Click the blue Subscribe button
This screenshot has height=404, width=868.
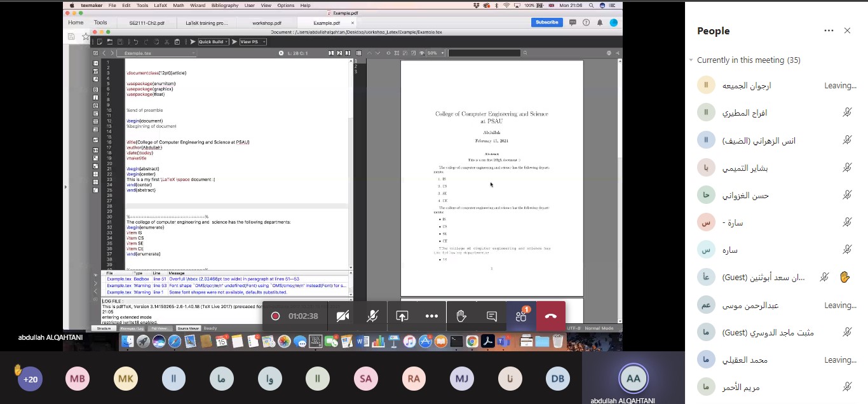click(x=546, y=22)
